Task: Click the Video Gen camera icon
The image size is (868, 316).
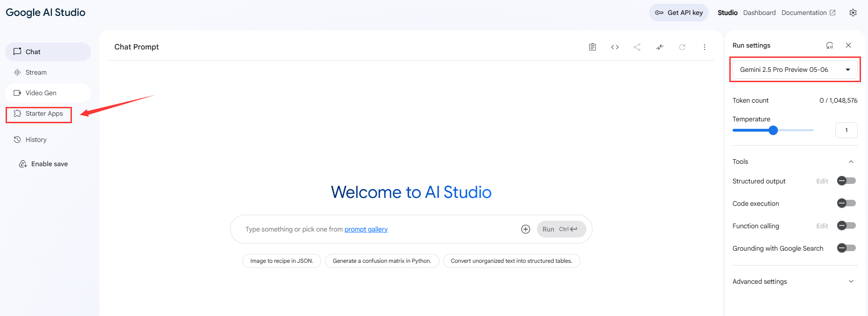Action: coord(17,93)
